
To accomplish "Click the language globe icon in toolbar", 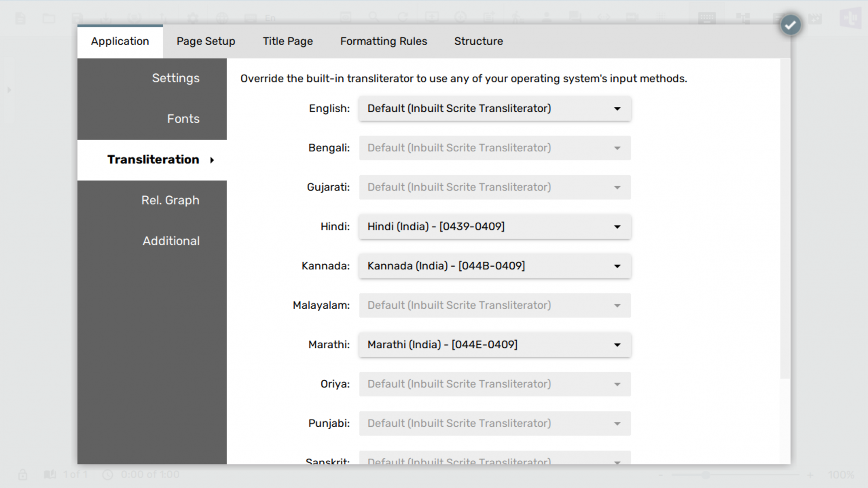I will click(x=222, y=18).
